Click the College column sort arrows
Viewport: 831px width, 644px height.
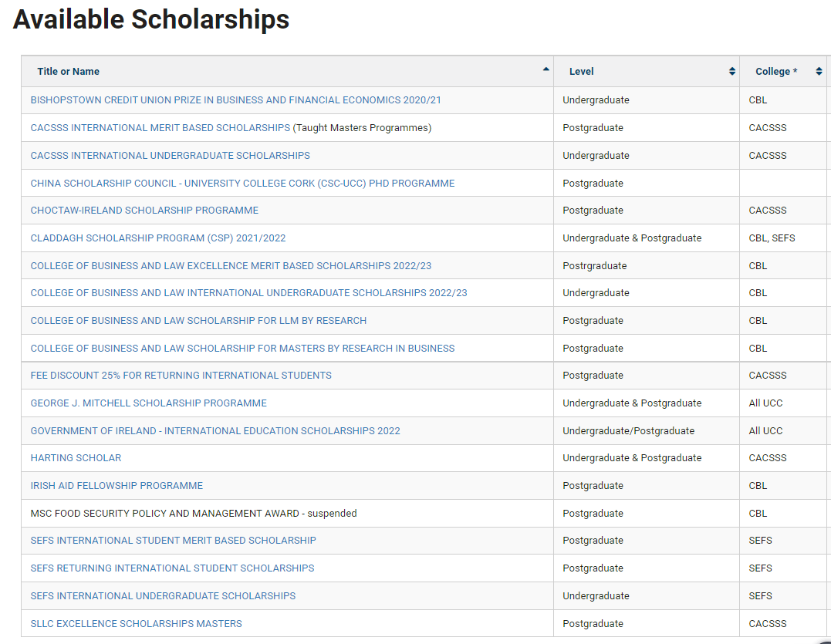coord(819,72)
